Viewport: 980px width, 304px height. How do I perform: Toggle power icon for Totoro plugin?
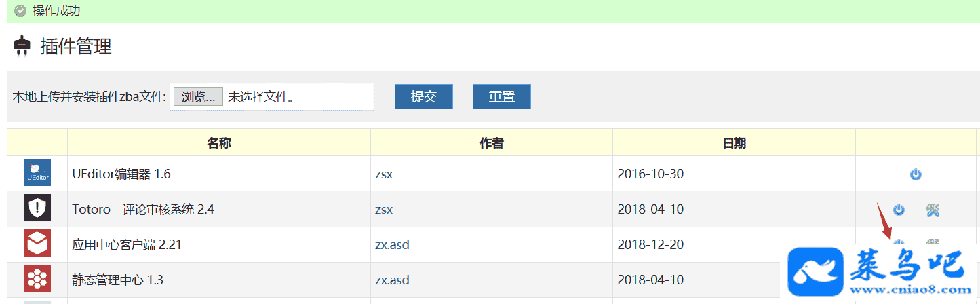point(899,210)
